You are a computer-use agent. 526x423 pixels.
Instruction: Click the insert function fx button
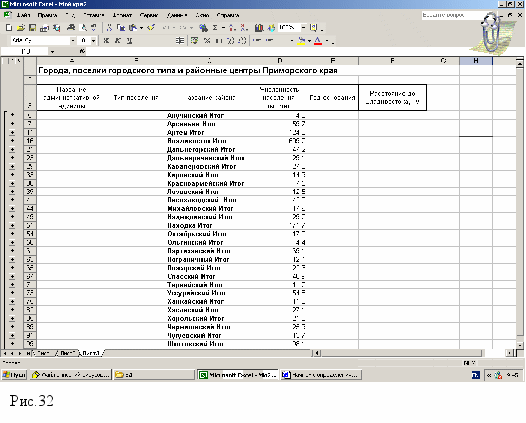(x=83, y=51)
